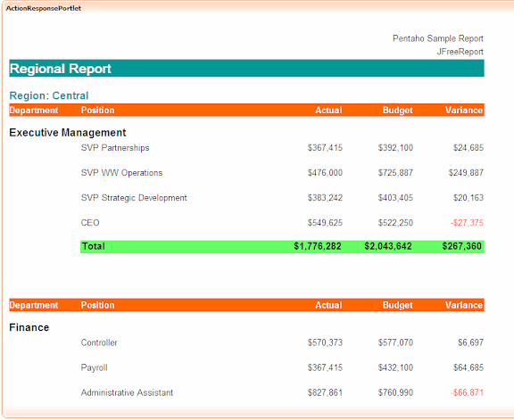Click the Administrative Assistant position
The height and width of the screenshot is (420, 514).
coord(127,392)
